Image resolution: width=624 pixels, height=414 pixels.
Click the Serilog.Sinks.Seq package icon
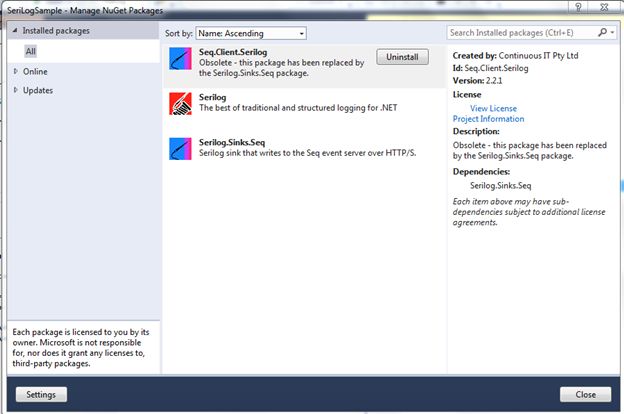point(180,149)
